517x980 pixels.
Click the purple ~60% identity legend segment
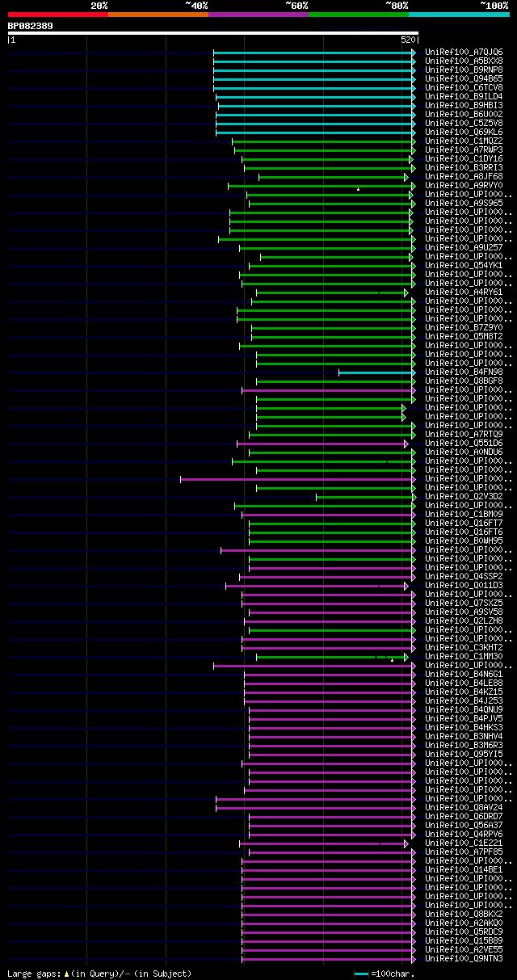pos(258,15)
